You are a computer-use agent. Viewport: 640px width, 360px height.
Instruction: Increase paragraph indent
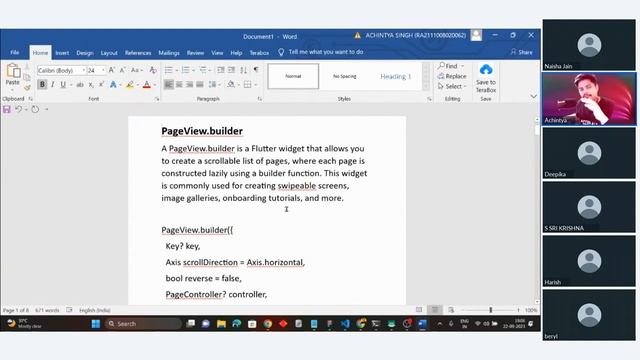point(231,70)
